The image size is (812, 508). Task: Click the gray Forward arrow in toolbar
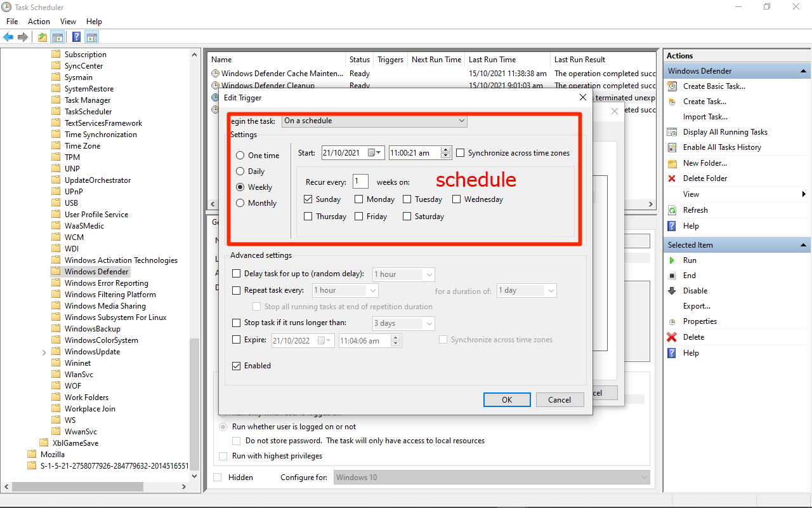23,37
